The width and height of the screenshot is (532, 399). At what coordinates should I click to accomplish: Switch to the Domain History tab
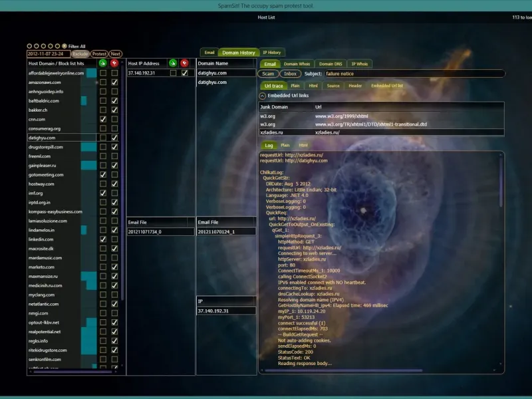[239, 53]
